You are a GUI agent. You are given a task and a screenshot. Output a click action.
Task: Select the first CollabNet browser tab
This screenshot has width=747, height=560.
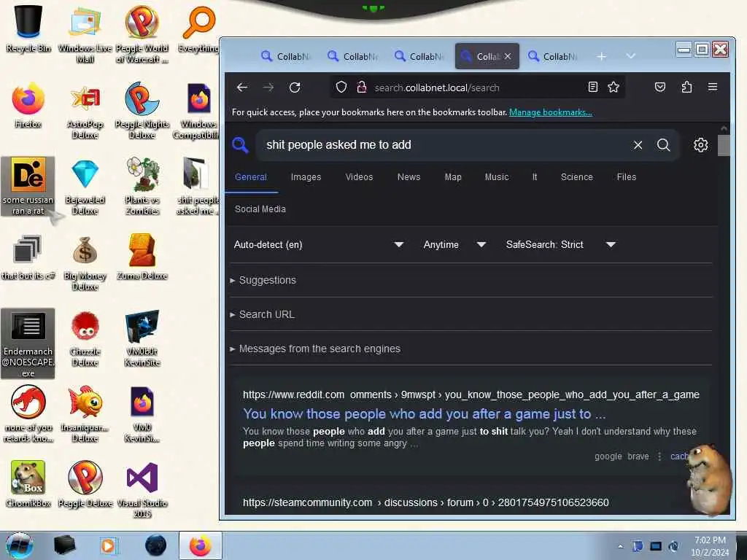click(x=286, y=56)
